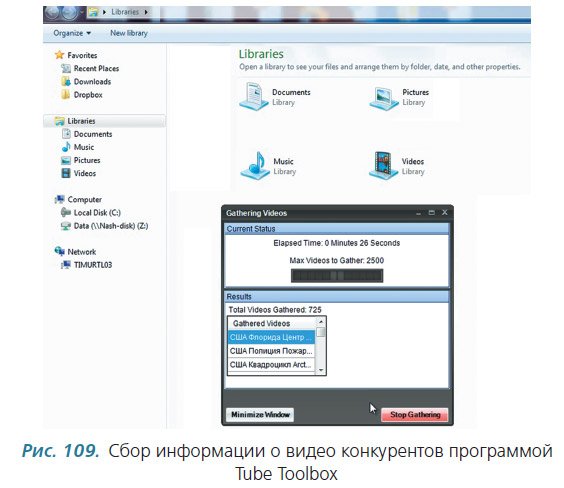The height and width of the screenshot is (488, 564).
Task: Click the New library toolbar button
Action: click(x=129, y=33)
